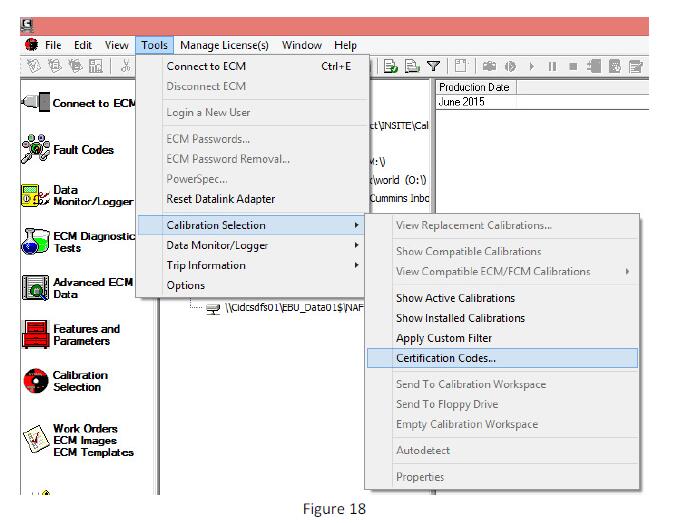Select Show Active Calibrations

click(502, 298)
